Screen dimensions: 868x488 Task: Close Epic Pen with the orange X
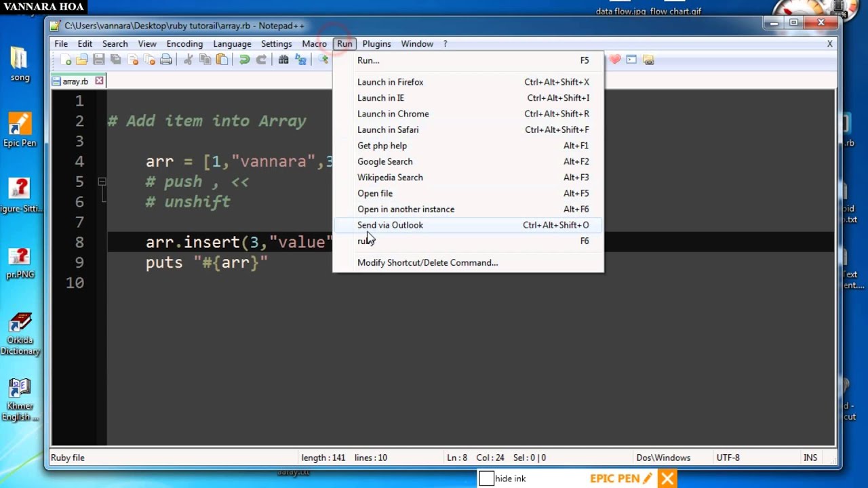[667, 479]
